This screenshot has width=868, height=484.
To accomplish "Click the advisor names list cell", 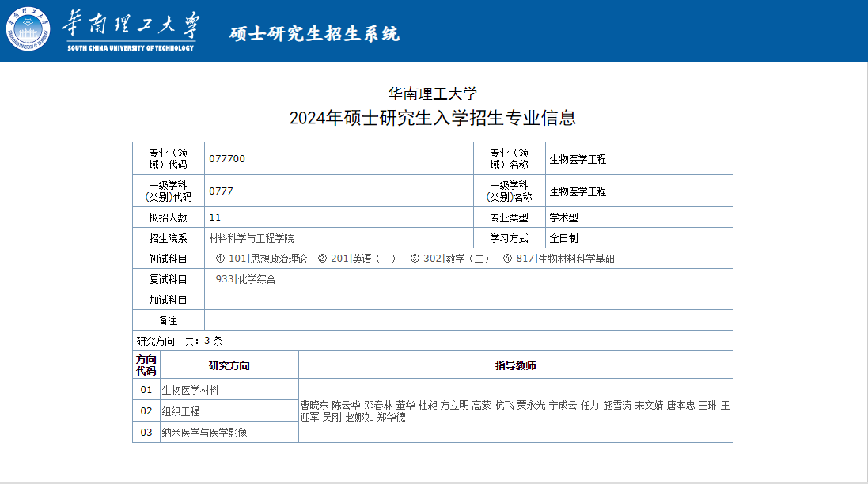I will tap(515, 410).
